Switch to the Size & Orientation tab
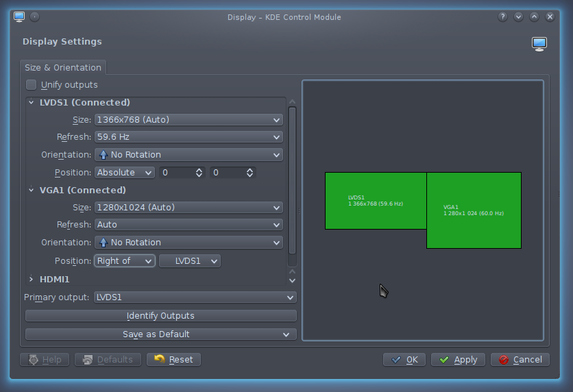 63,67
